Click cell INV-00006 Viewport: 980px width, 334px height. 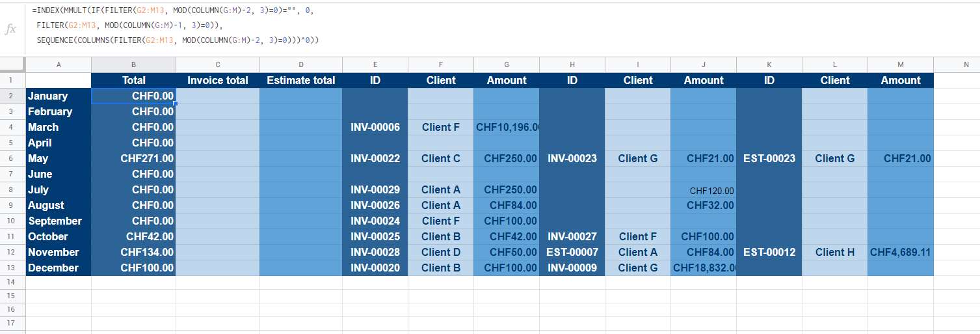pos(375,127)
